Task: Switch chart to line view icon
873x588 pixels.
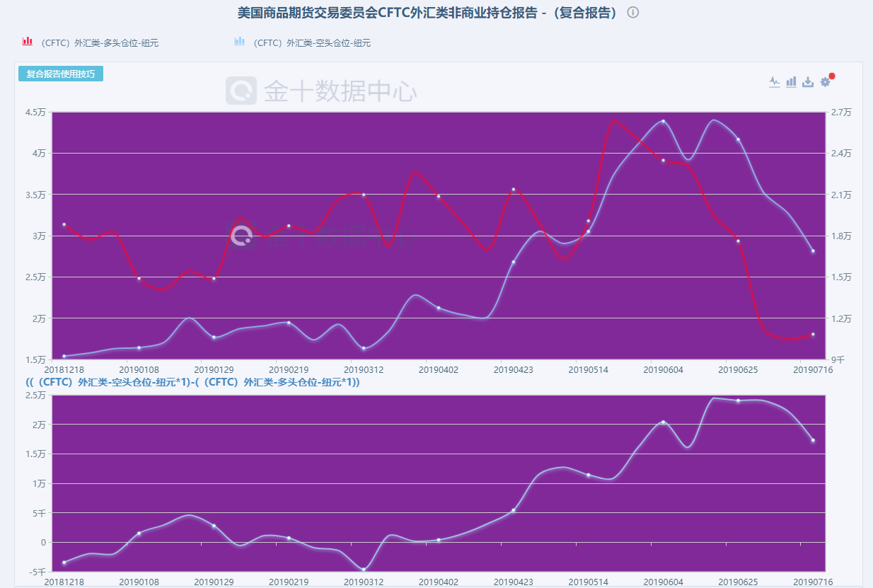Action: 774,82
